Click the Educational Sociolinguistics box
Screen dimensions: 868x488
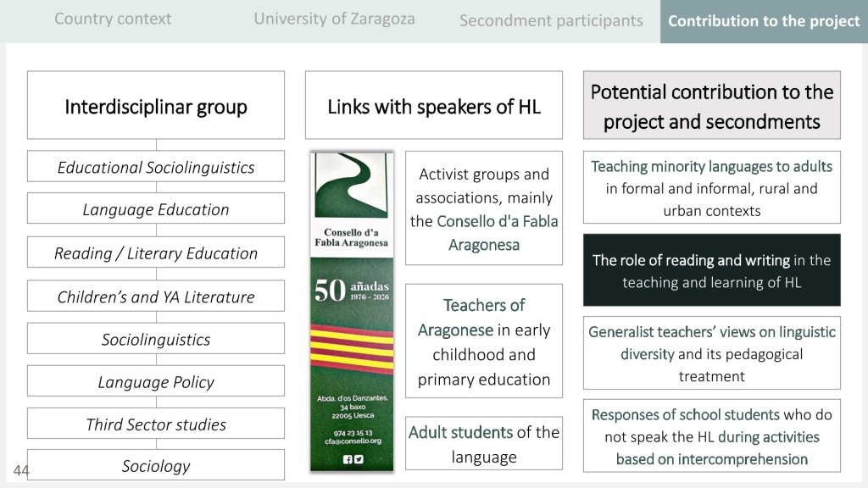156,167
